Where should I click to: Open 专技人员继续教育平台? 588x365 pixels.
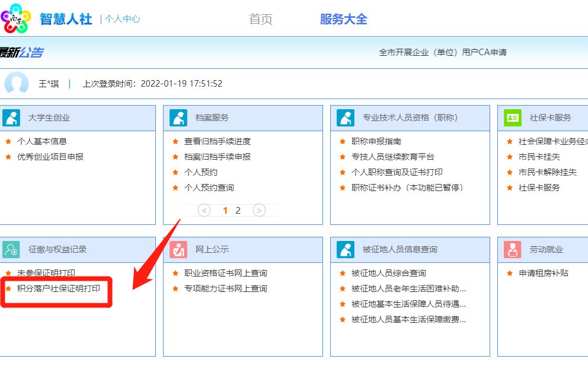(x=392, y=157)
